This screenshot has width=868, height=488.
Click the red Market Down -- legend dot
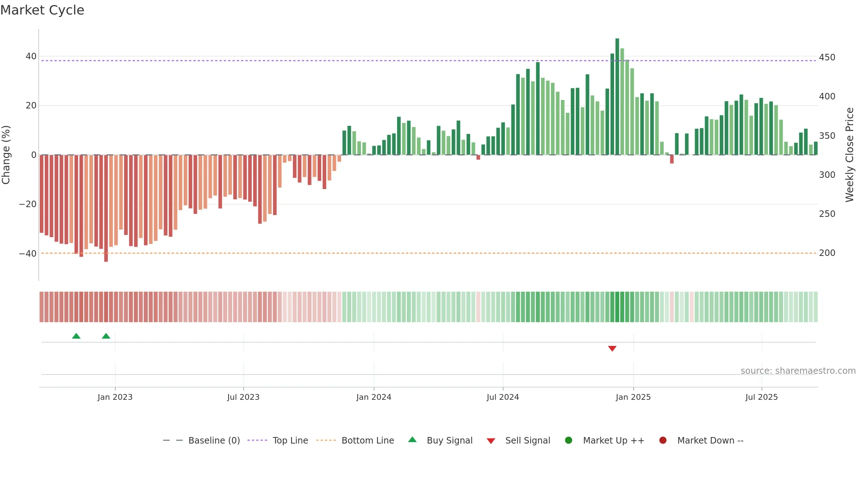[x=663, y=440]
